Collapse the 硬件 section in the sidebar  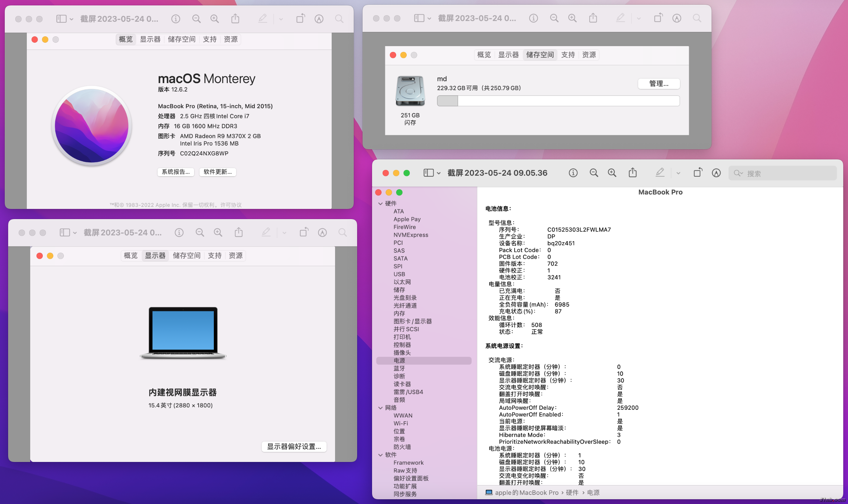(380, 203)
